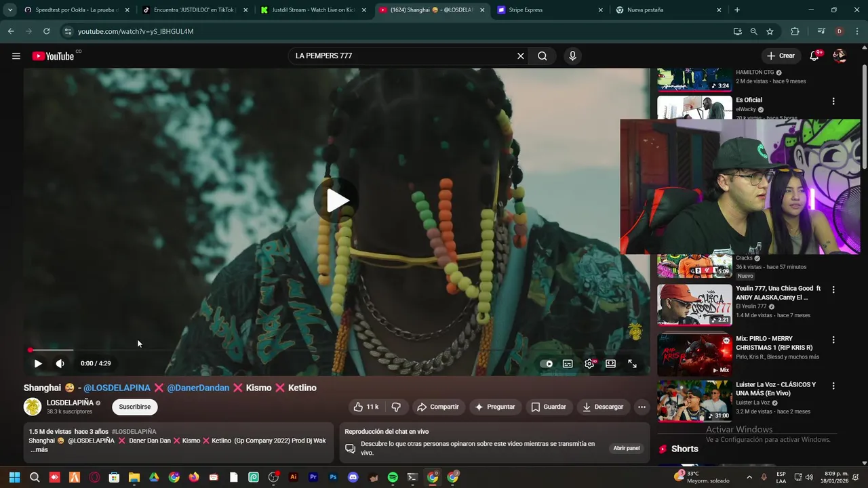This screenshot has height=488, width=868.
Task: Show hidden system tray icons chevron
Action: [749, 477]
